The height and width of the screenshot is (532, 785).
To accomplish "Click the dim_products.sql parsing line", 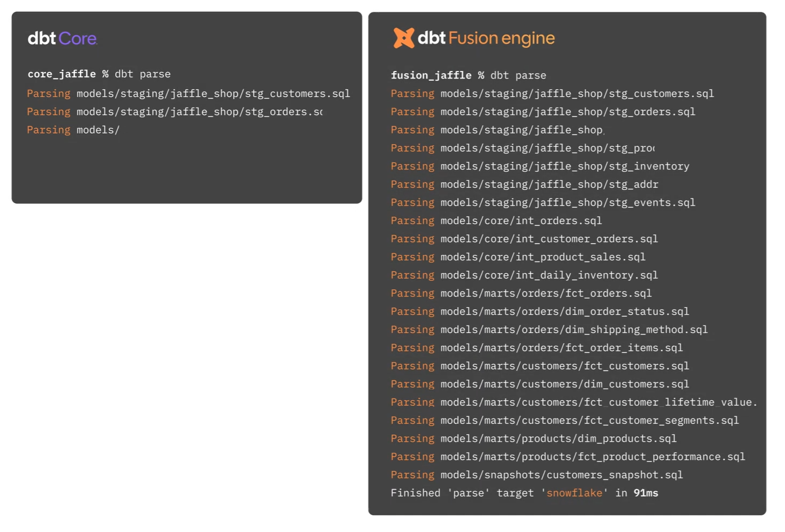I will pos(534,439).
